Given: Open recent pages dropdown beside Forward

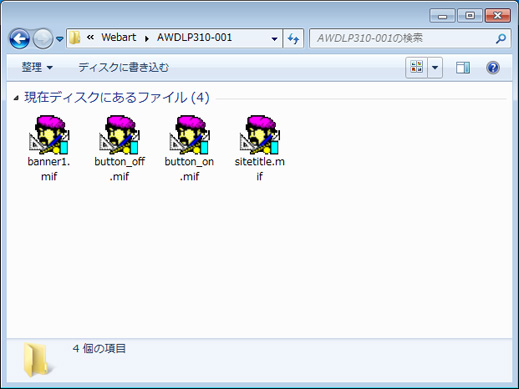Looking at the screenshot, I should pos(60,39).
